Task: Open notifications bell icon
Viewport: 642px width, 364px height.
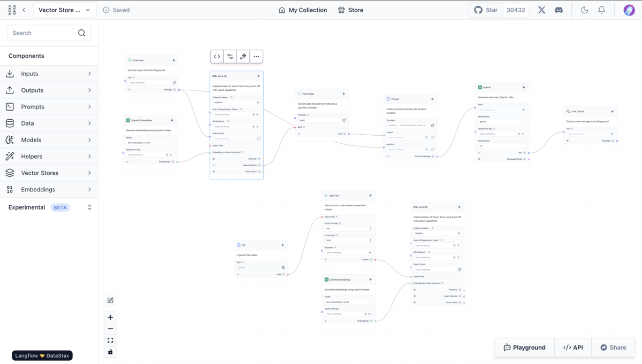Action: click(602, 10)
